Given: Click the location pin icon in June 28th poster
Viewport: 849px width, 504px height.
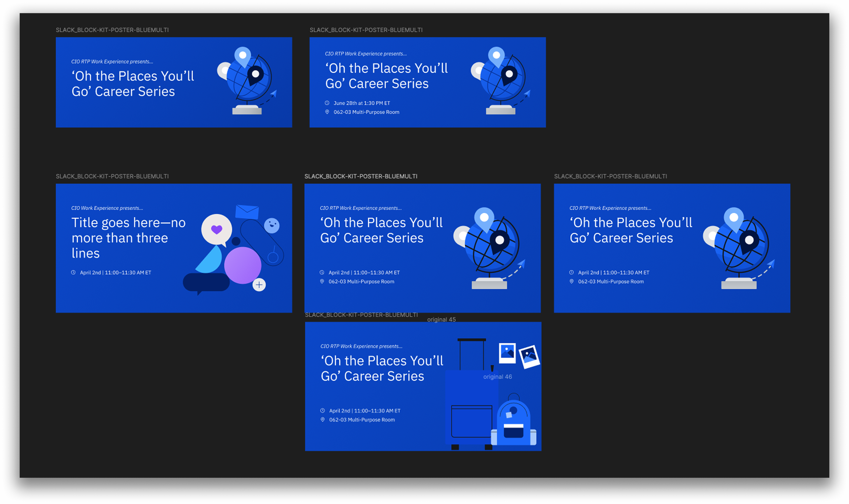Looking at the screenshot, I should click(x=327, y=112).
